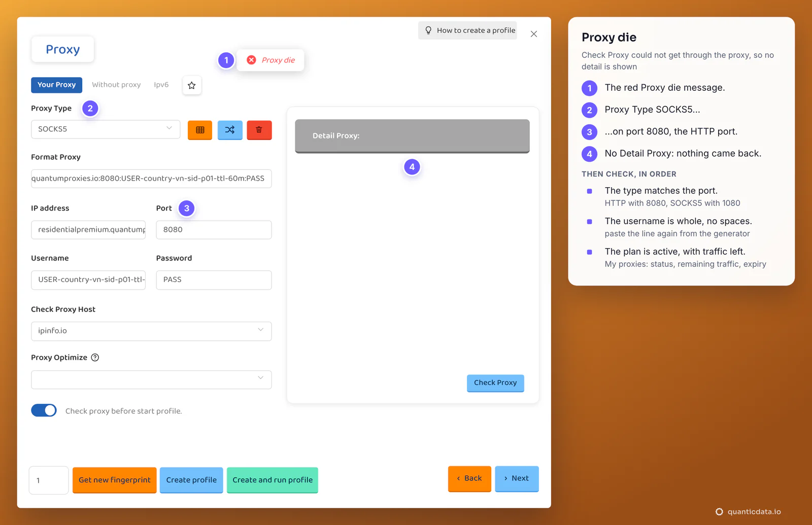Close the dialog with the X icon
The height and width of the screenshot is (525, 812).
point(534,34)
